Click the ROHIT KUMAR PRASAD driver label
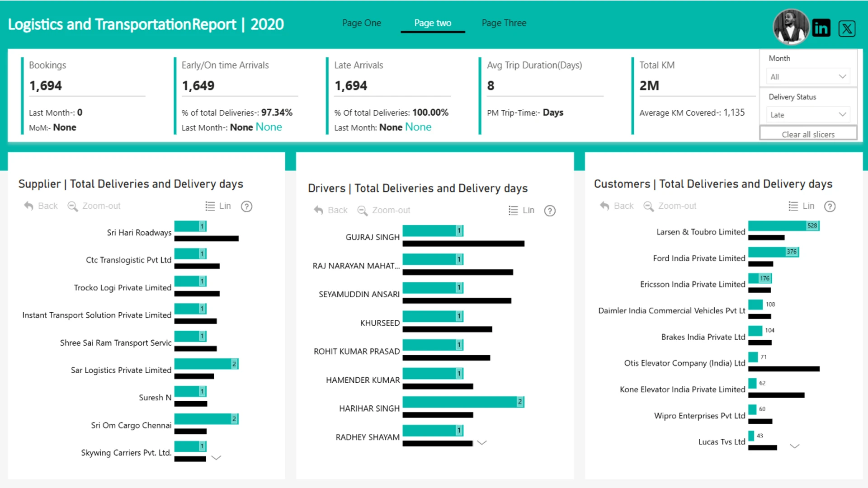Image resolution: width=868 pixels, height=488 pixels. (x=357, y=352)
